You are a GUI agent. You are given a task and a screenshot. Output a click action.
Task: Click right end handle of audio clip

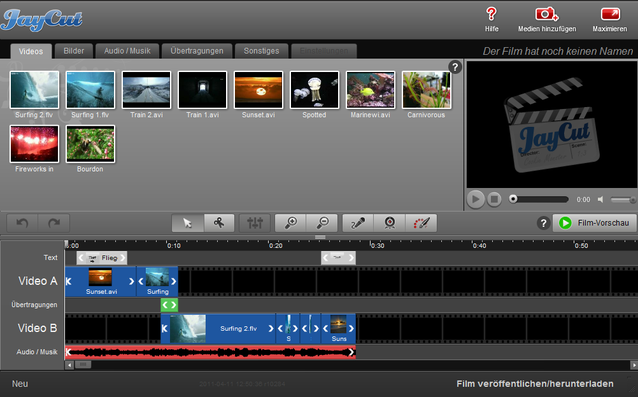click(351, 352)
